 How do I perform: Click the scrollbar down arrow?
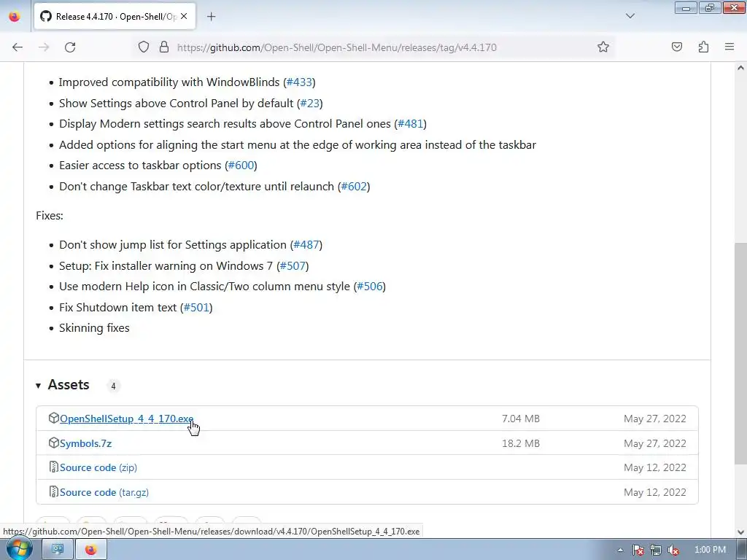[740, 532]
